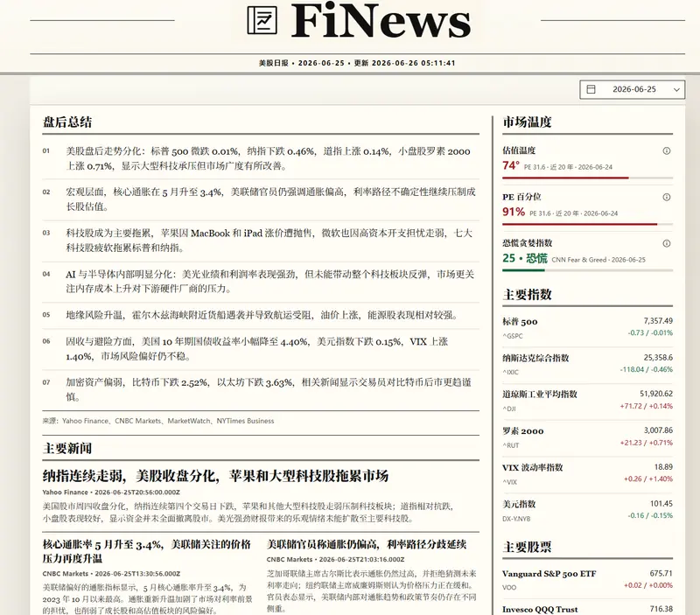Click the 主要股票 section heading
The width and height of the screenshot is (700, 615).
click(528, 547)
